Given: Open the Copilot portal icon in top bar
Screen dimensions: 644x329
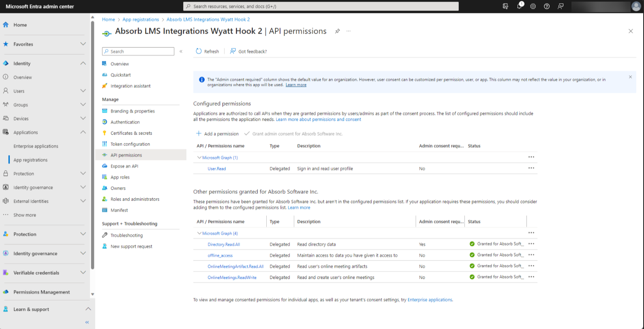Looking at the screenshot, I should click(505, 6).
